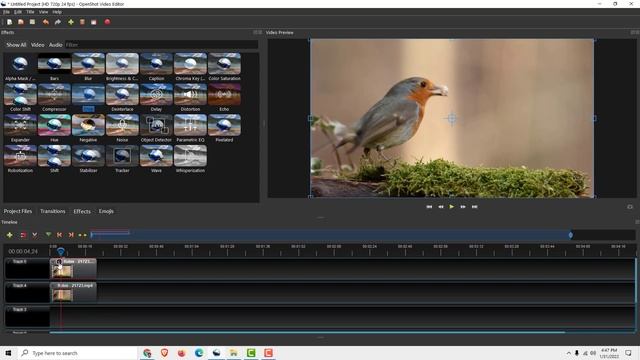Select the Hue effect
640x360 pixels.
pyautogui.click(x=54, y=128)
